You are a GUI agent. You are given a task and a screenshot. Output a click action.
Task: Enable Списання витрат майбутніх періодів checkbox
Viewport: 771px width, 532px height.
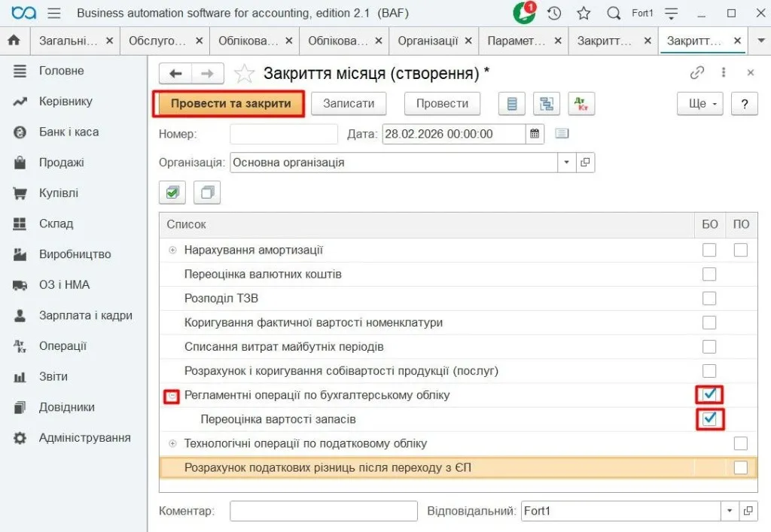[x=709, y=347]
